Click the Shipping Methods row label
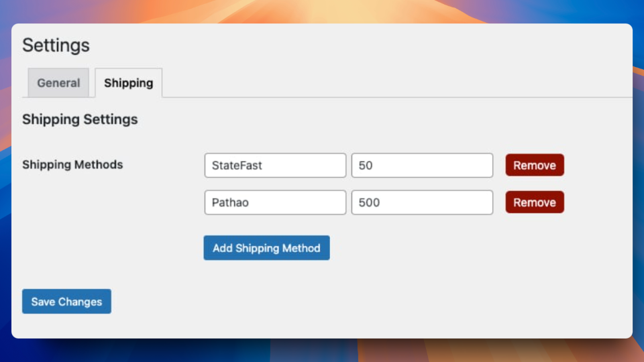644x362 pixels. (x=72, y=164)
